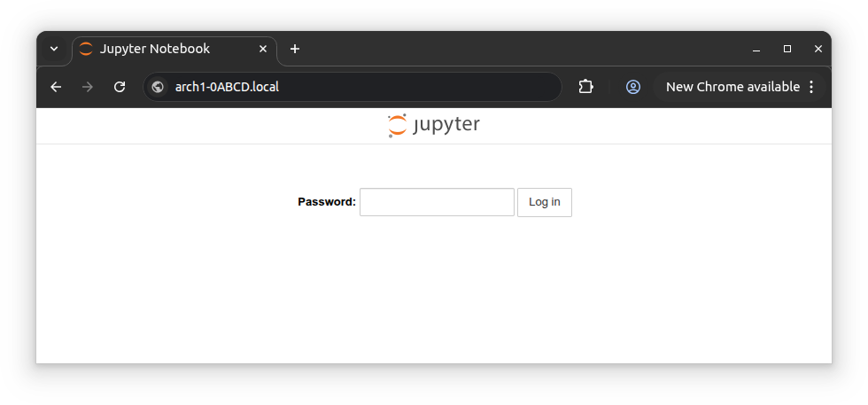View site information globe icon

click(x=158, y=87)
